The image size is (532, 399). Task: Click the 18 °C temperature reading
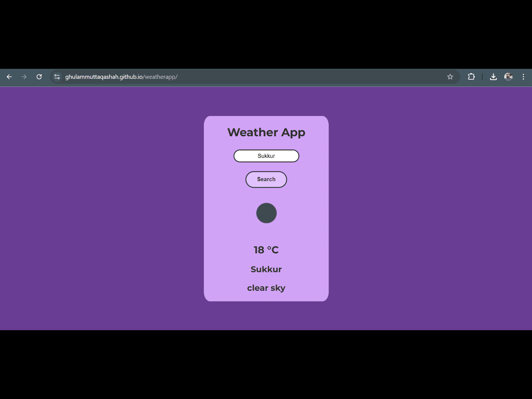(x=266, y=250)
